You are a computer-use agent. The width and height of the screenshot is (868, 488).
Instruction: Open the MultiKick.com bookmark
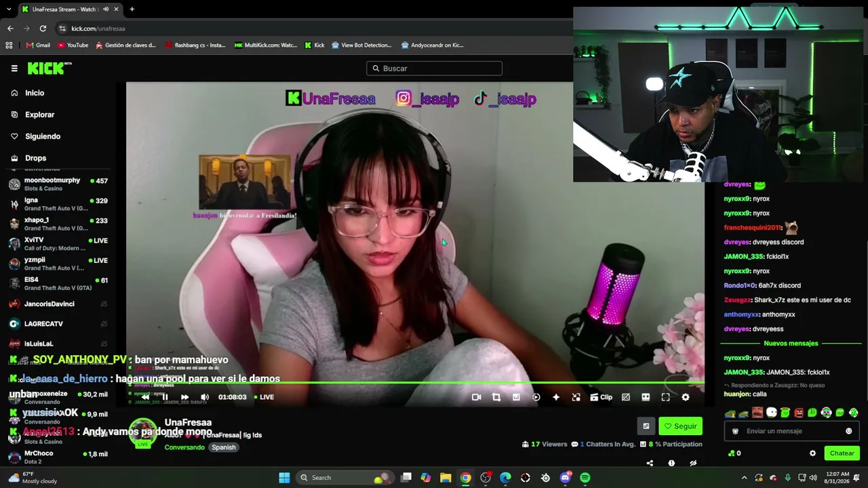[266, 45]
